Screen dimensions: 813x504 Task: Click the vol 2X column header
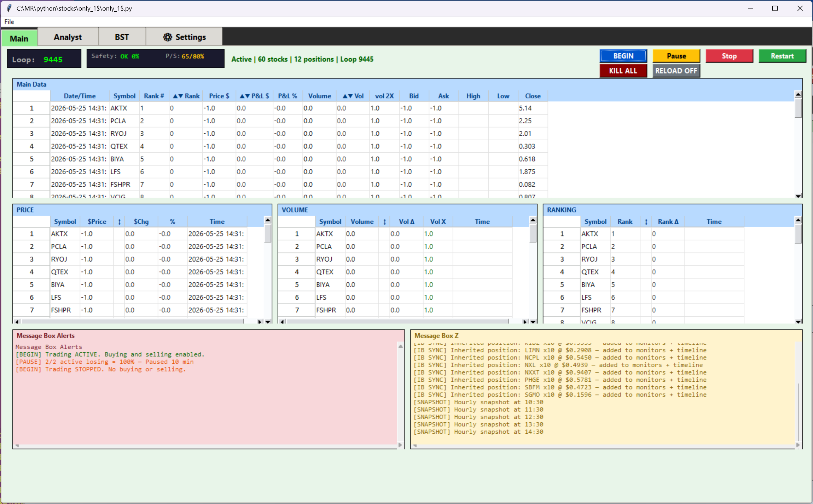point(384,96)
